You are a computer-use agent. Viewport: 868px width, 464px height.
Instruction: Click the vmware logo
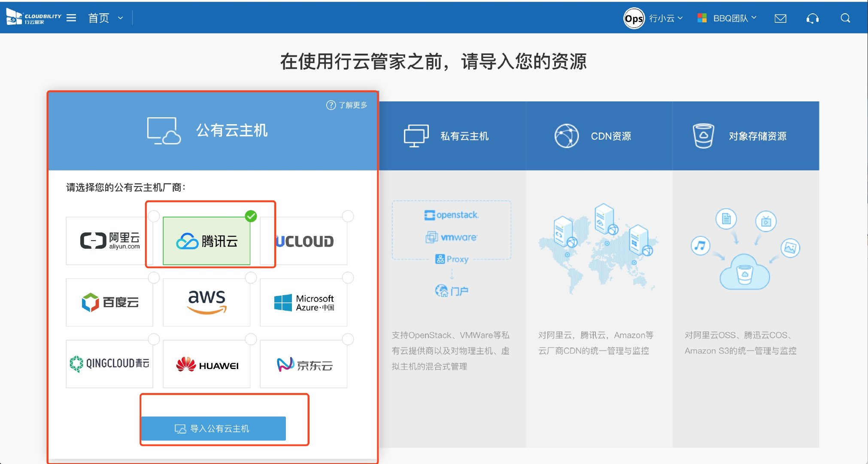coord(452,237)
